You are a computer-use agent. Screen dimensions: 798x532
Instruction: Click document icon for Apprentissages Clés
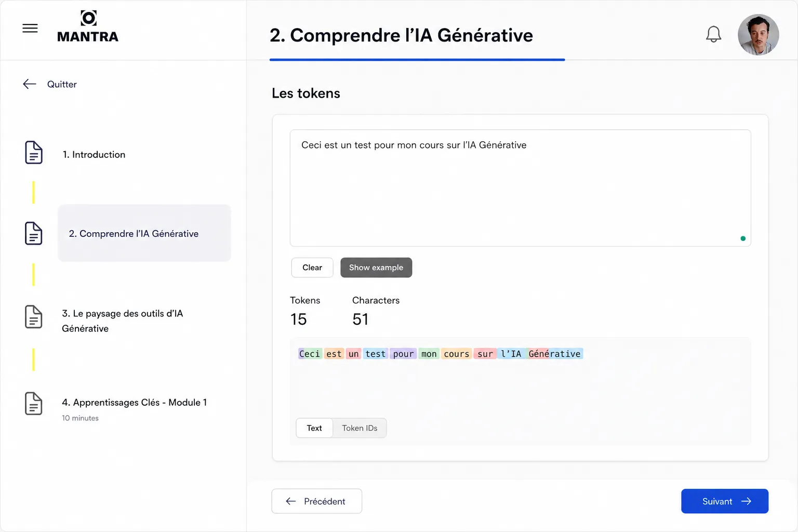(34, 404)
